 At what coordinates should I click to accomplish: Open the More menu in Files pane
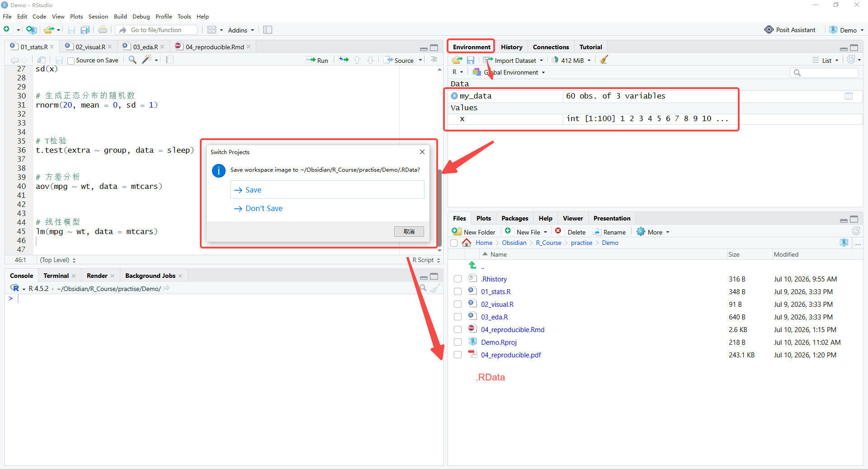click(x=653, y=232)
